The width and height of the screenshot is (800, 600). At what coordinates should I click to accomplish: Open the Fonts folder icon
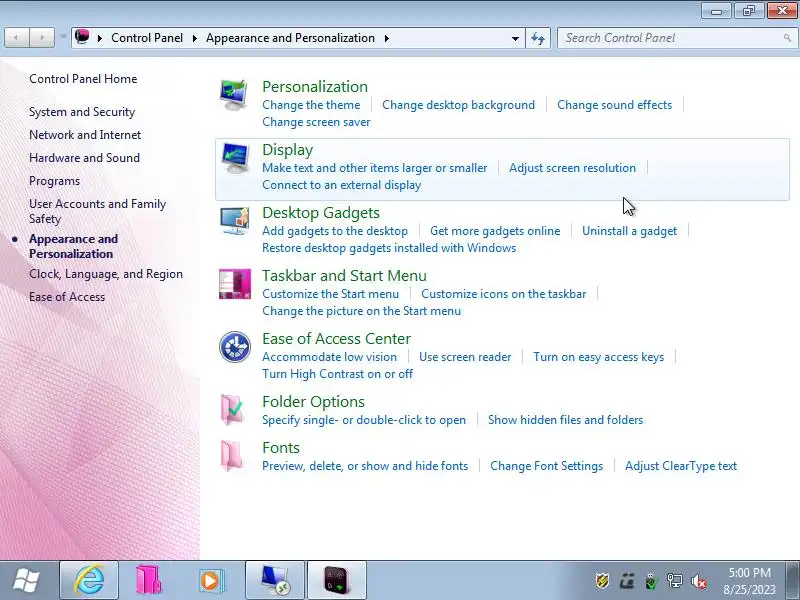click(x=231, y=456)
